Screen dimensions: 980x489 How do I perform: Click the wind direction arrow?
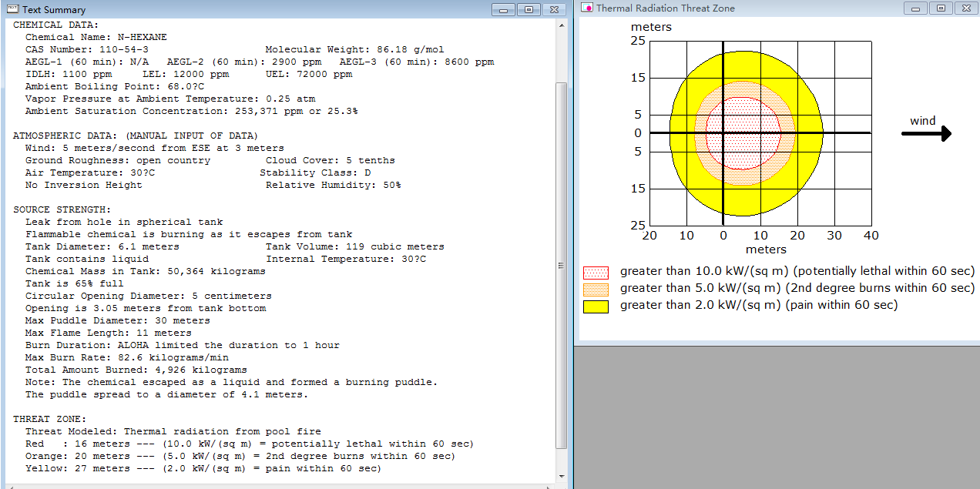point(927,134)
